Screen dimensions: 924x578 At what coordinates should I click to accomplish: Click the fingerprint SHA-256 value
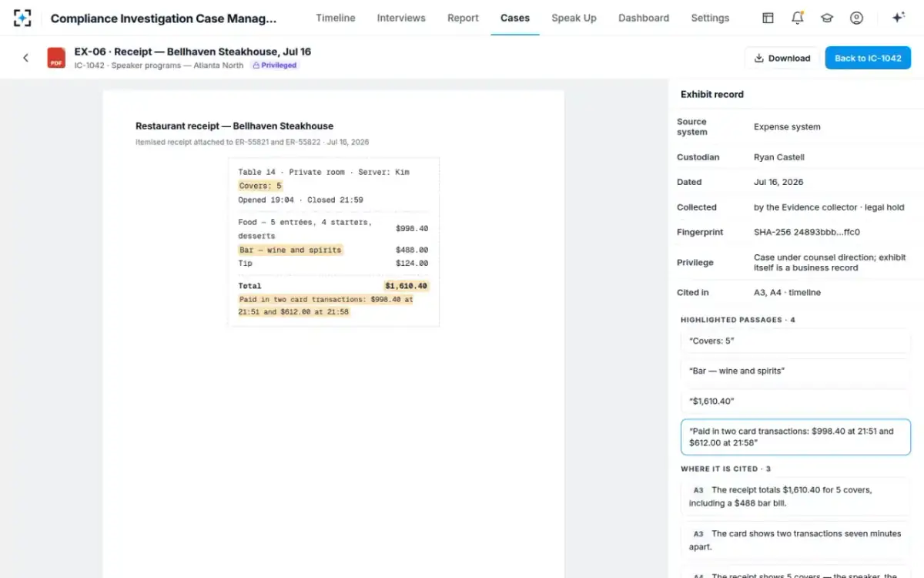coord(806,232)
